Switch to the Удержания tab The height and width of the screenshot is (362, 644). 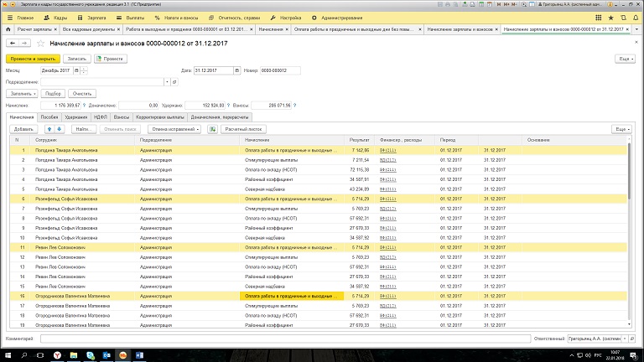click(x=75, y=117)
